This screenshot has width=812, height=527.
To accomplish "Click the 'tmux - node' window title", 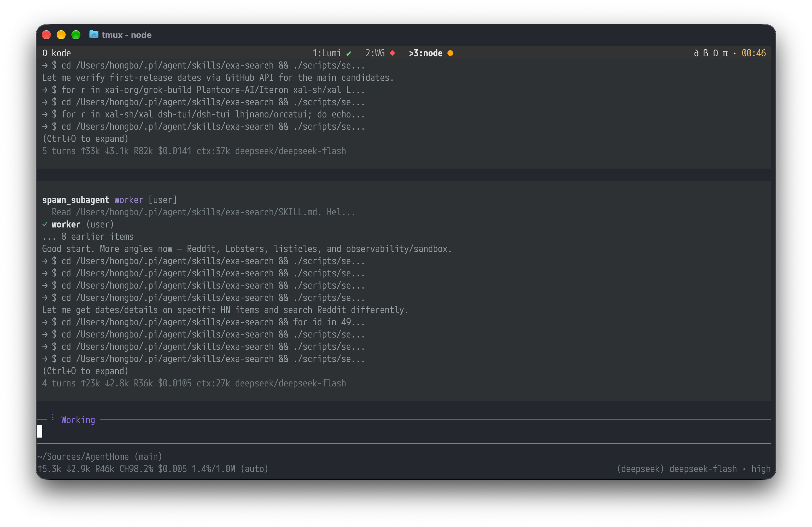I will 126,35.
